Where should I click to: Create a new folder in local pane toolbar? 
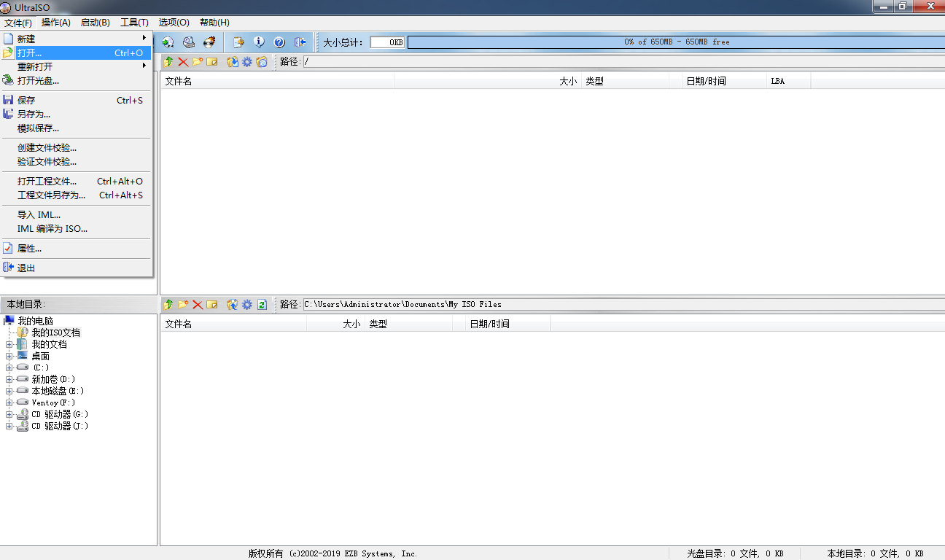[183, 305]
